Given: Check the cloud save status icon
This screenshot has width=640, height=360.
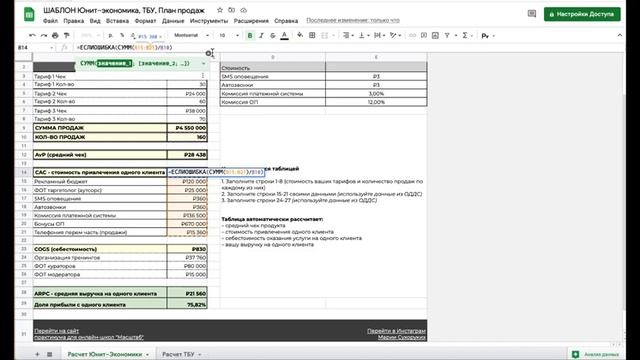Looking at the screenshot, I should tap(243, 10).
